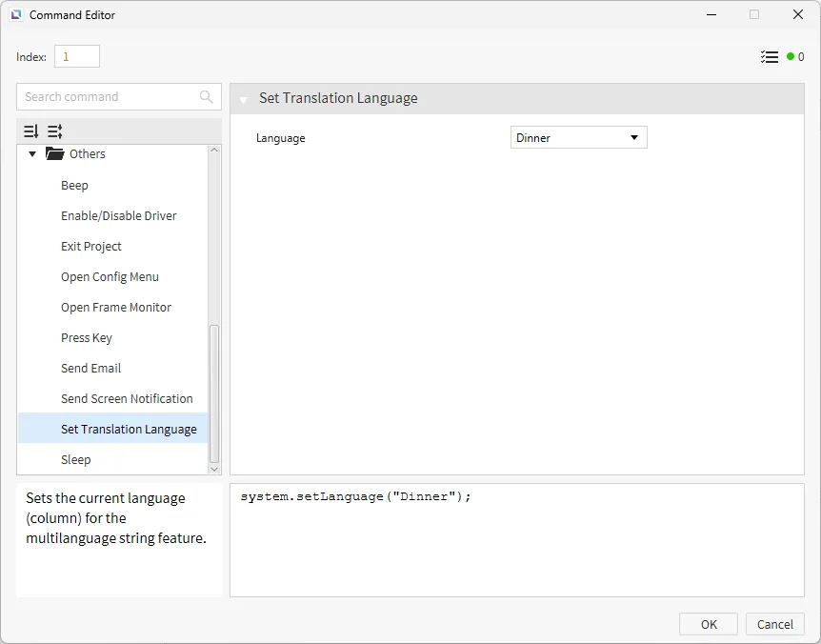Screen dimensions: 821x644
Task: Click the command list scrollbar down arrow
Action: click(214, 469)
